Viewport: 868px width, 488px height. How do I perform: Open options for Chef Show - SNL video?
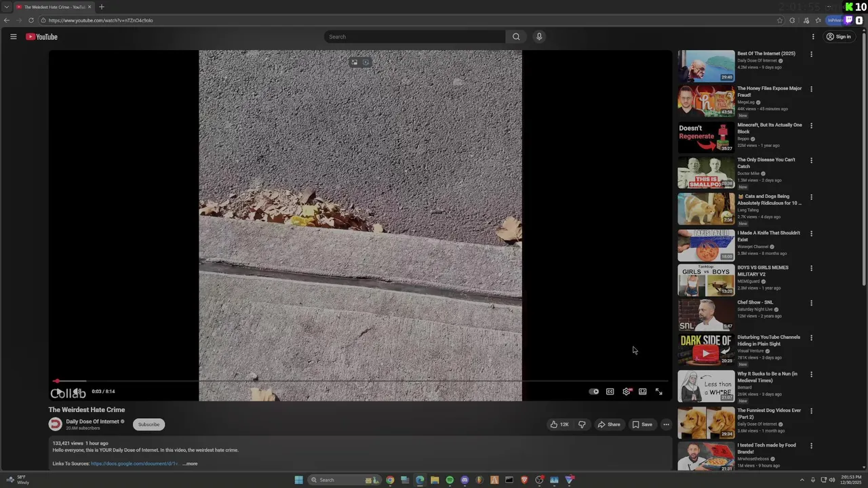[811, 303]
